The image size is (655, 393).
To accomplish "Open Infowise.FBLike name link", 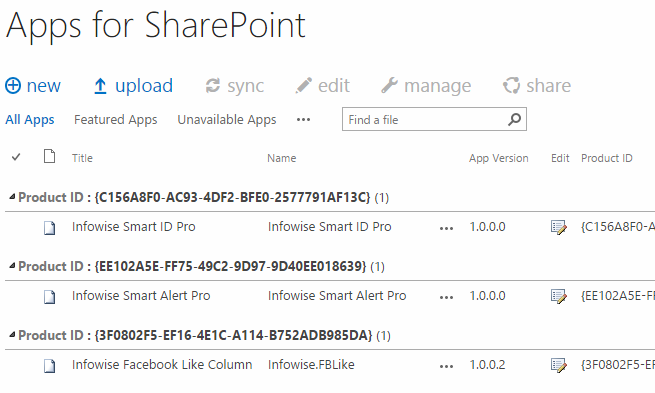I will (x=311, y=365).
